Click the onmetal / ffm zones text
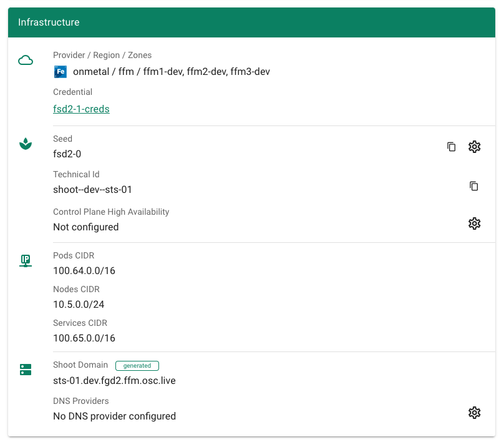Image resolution: width=504 pixels, height=442 pixels. (172, 71)
